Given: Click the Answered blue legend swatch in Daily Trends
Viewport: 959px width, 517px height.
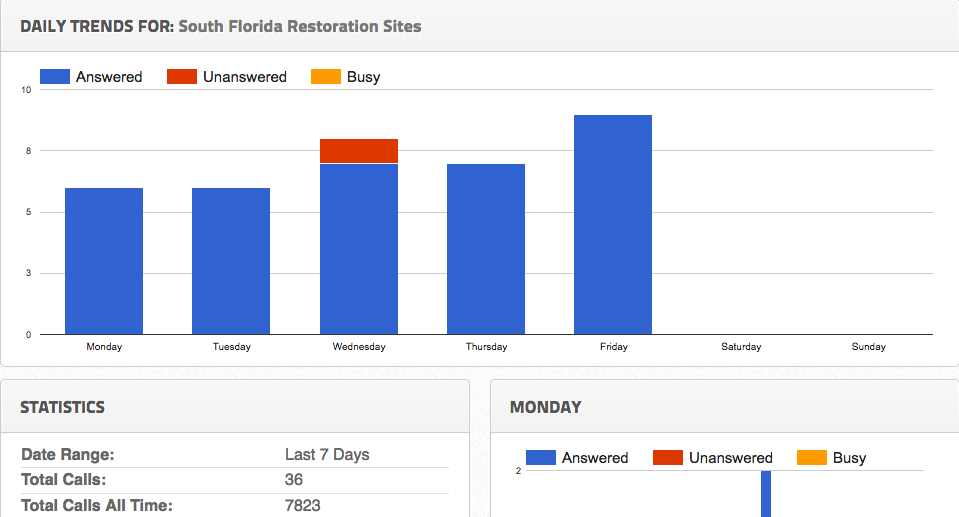Looking at the screenshot, I should coord(55,76).
